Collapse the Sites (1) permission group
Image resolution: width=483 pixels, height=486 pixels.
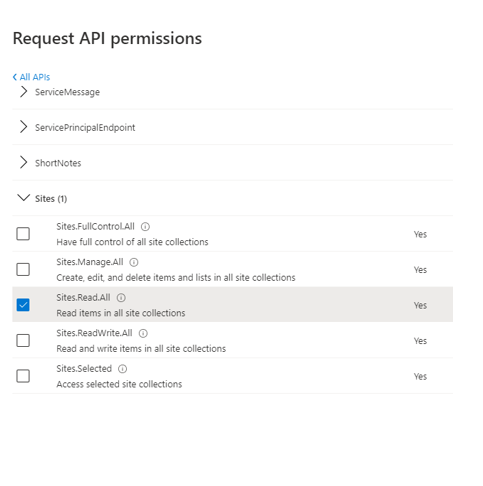tap(23, 198)
